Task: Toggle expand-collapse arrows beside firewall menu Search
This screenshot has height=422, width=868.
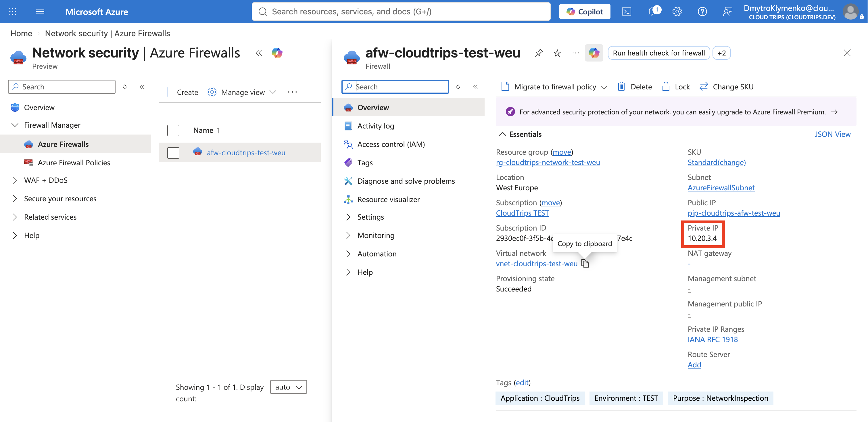Action: click(x=458, y=87)
